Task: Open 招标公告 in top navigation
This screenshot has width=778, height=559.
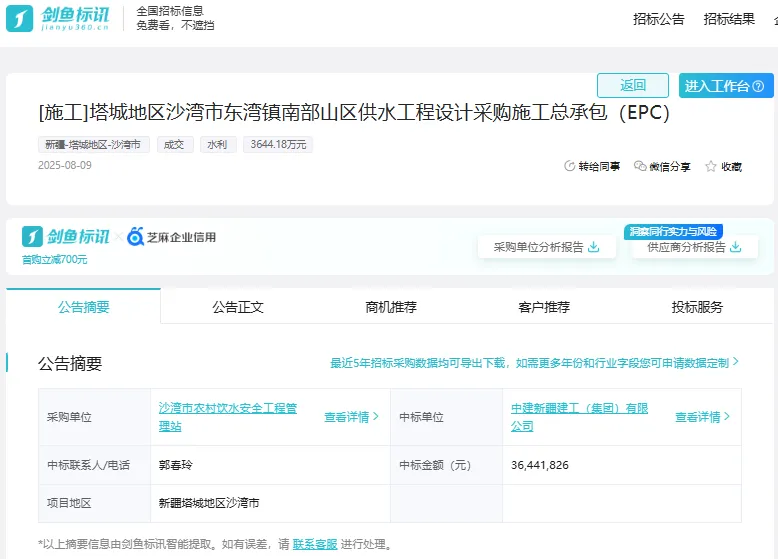Action: (658, 19)
